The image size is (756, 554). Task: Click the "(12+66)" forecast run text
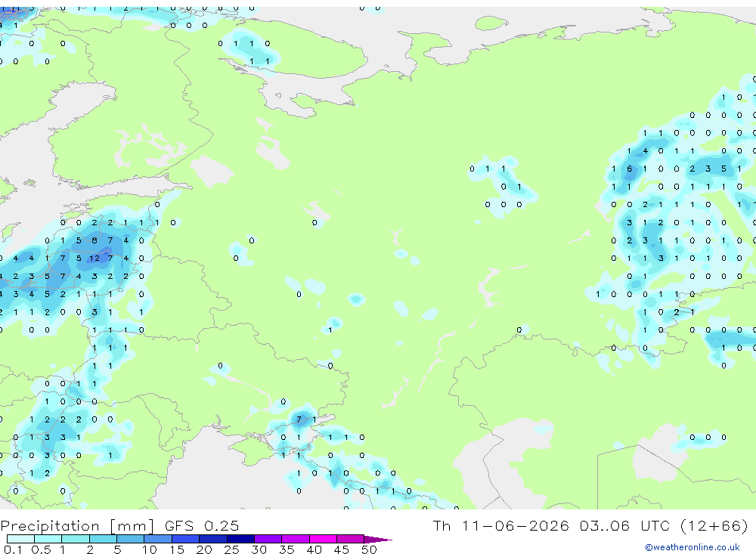click(x=714, y=525)
